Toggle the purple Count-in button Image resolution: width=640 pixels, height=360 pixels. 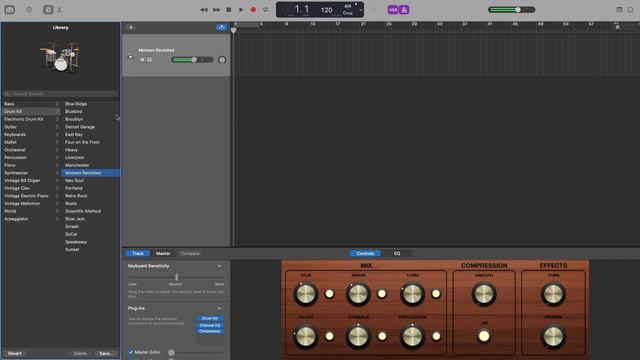393,10
